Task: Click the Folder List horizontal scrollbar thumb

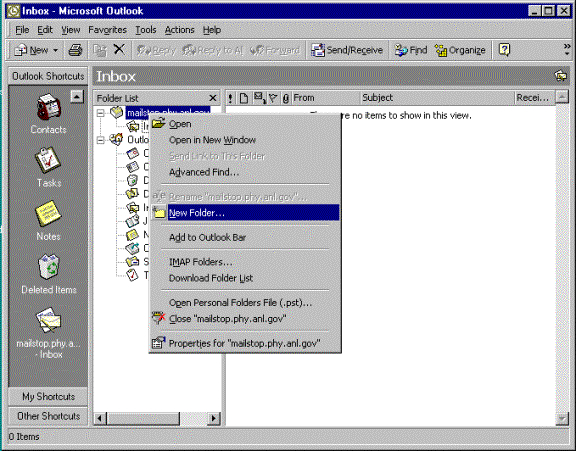Action: click(143, 418)
